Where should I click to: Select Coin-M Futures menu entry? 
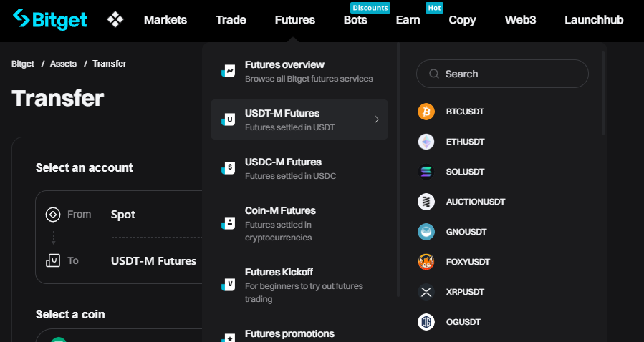(x=299, y=223)
